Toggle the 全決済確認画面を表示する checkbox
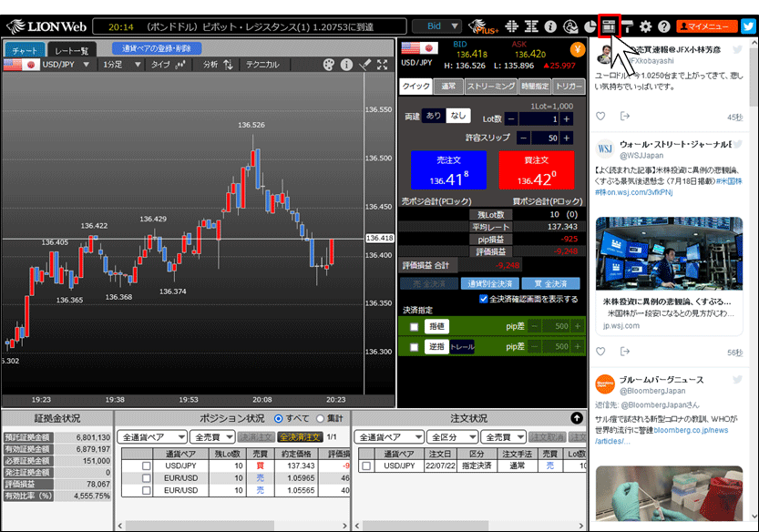The height and width of the screenshot is (532, 759). 484,299
